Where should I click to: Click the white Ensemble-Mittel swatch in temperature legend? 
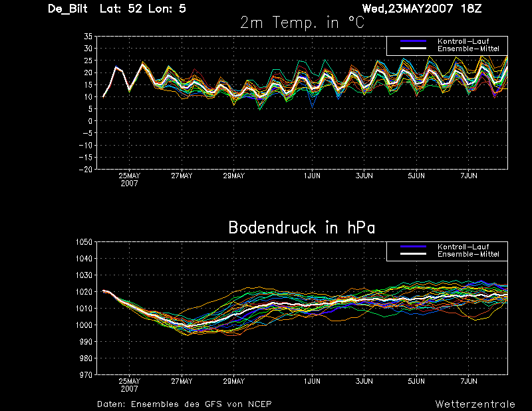pos(413,49)
